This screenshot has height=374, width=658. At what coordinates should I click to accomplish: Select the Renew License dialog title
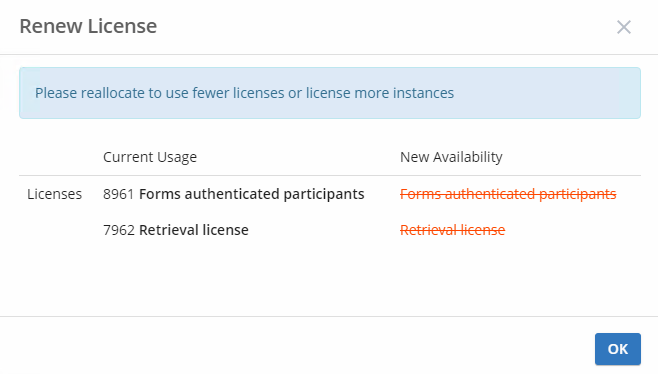pyautogui.click(x=88, y=26)
